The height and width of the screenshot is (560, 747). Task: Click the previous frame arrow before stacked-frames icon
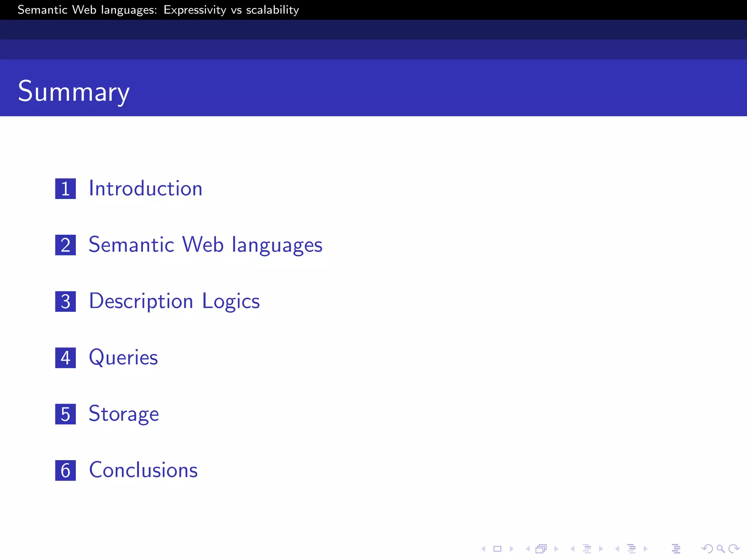point(528,549)
